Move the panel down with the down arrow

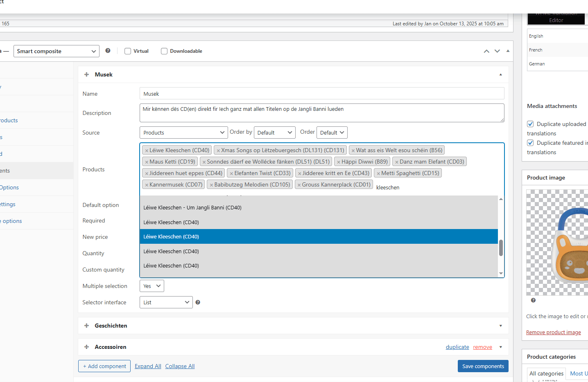coord(497,51)
